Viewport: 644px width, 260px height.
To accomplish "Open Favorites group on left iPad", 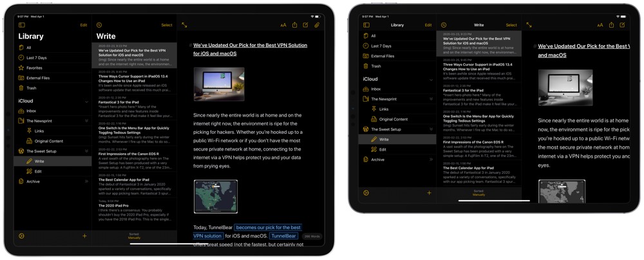I will tap(53, 68).
